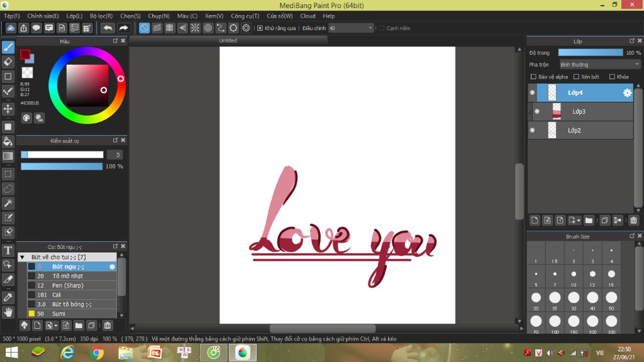
Task: Enable the curve snap guide
Action: pyautogui.click(x=221, y=28)
